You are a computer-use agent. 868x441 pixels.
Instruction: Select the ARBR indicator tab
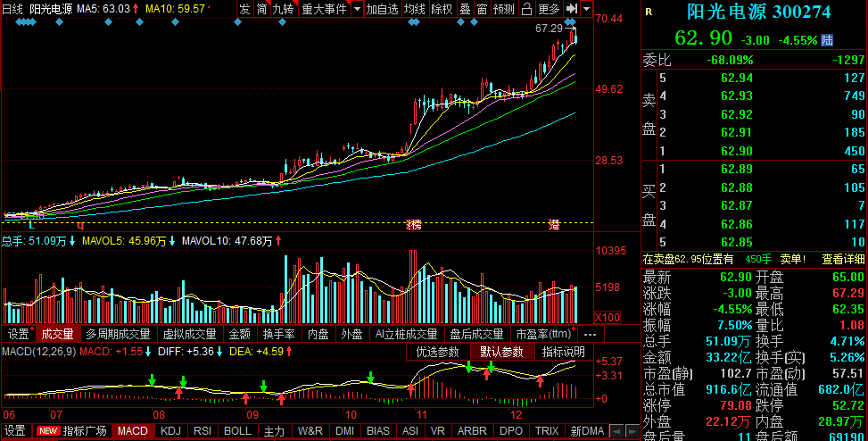coord(472,431)
